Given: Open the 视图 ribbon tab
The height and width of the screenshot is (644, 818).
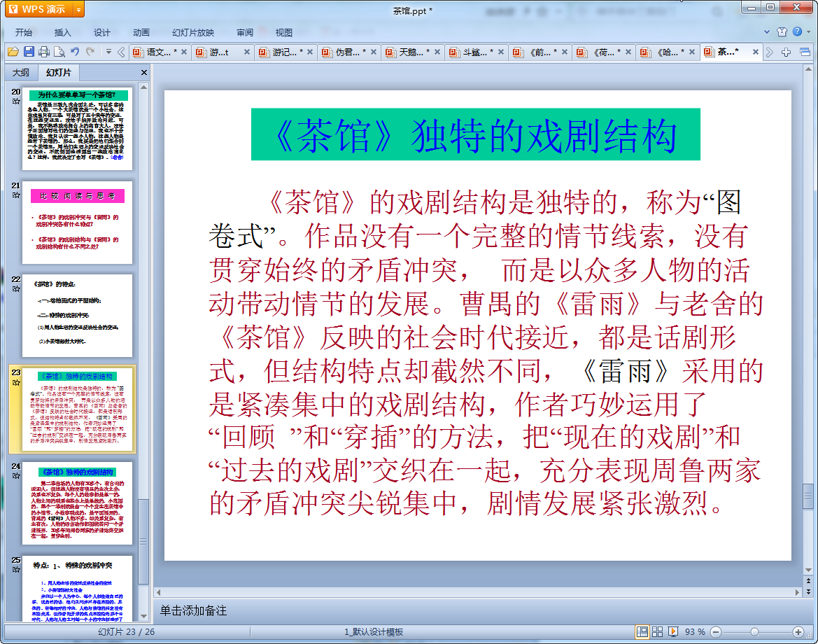Looking at the screenshot, I should 284,32.
